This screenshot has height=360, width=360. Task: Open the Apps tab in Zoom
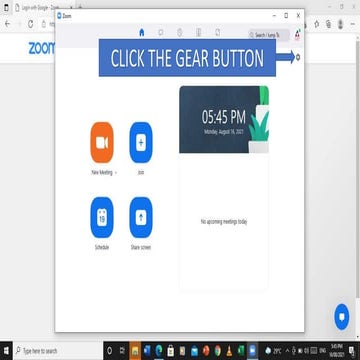click(218, 32)
